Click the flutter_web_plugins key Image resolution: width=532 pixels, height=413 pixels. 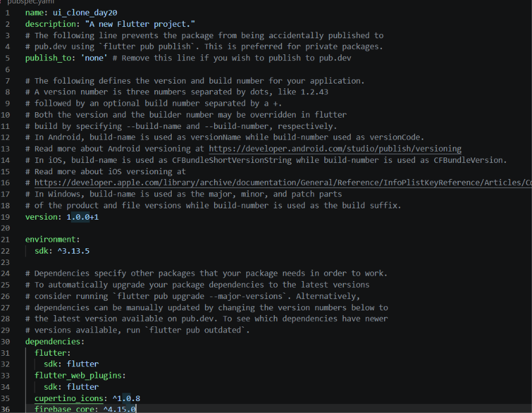78,375
